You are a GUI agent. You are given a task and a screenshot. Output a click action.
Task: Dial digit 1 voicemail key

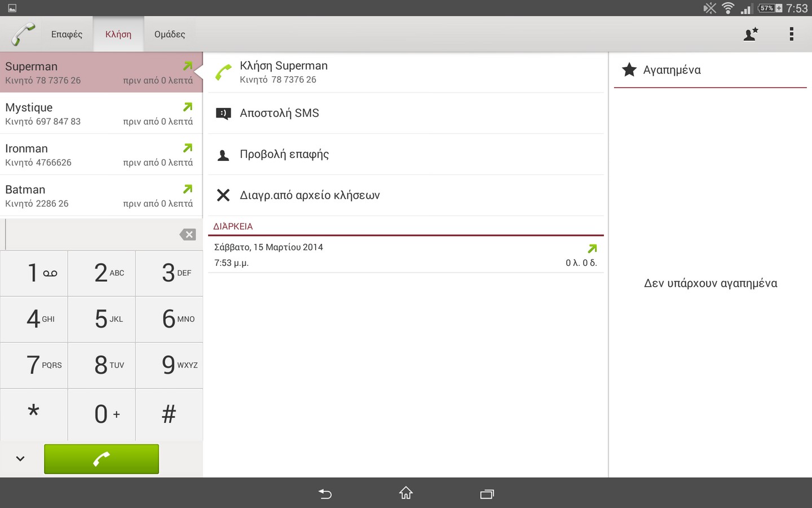coord(34,273)
